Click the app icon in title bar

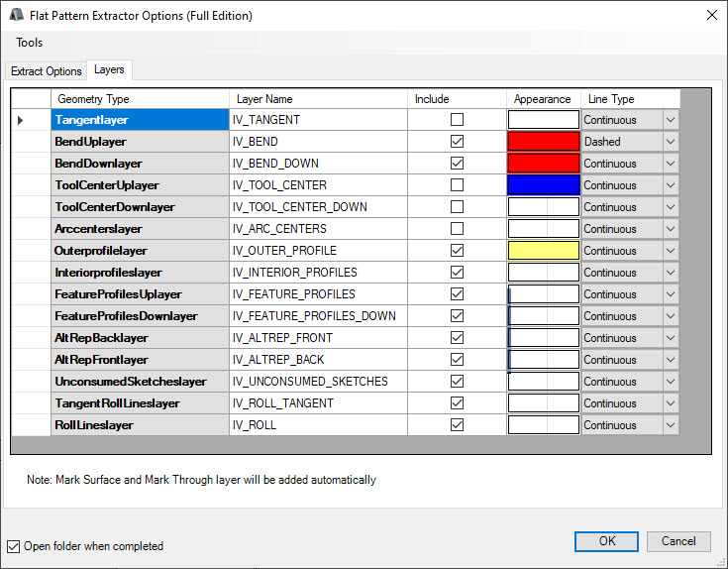click(x=16, y=15)
